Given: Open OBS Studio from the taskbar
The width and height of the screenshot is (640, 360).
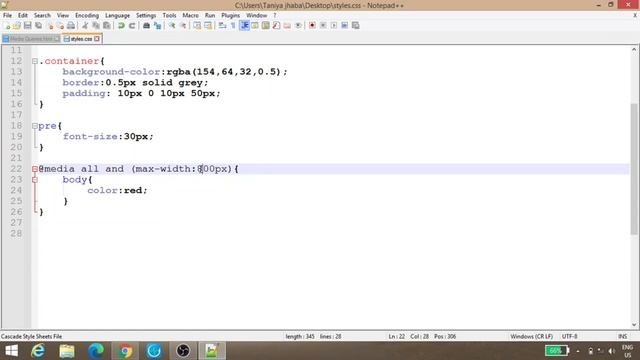Looking at the screenshot, I should (x=183, y=351).
